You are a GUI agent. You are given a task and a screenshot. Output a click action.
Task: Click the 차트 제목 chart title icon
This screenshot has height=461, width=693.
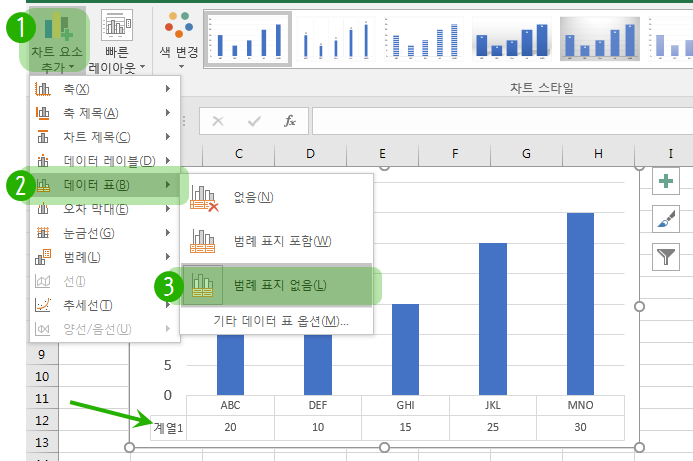click(43, 137)
